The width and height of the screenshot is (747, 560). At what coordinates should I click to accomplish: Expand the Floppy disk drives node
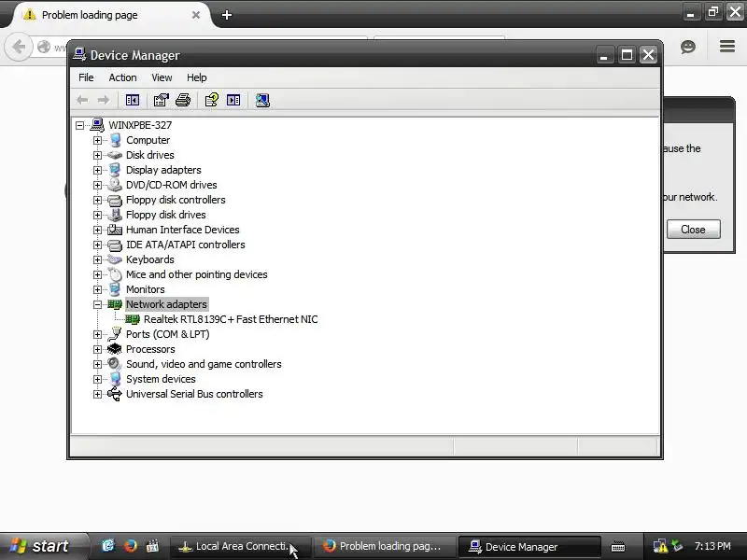98,215
